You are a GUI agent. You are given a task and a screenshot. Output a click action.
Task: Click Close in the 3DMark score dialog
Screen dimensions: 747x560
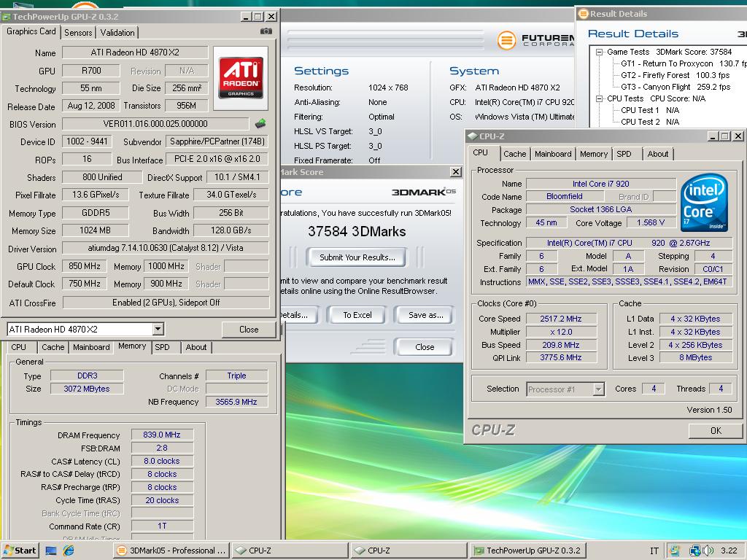[424, 347]
